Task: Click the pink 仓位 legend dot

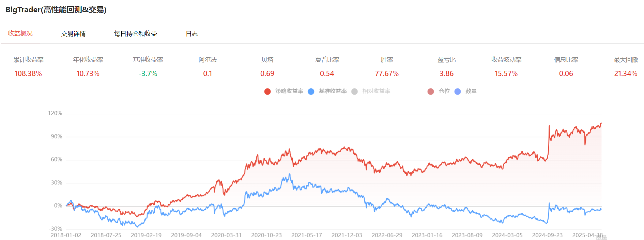Action: 431,91
